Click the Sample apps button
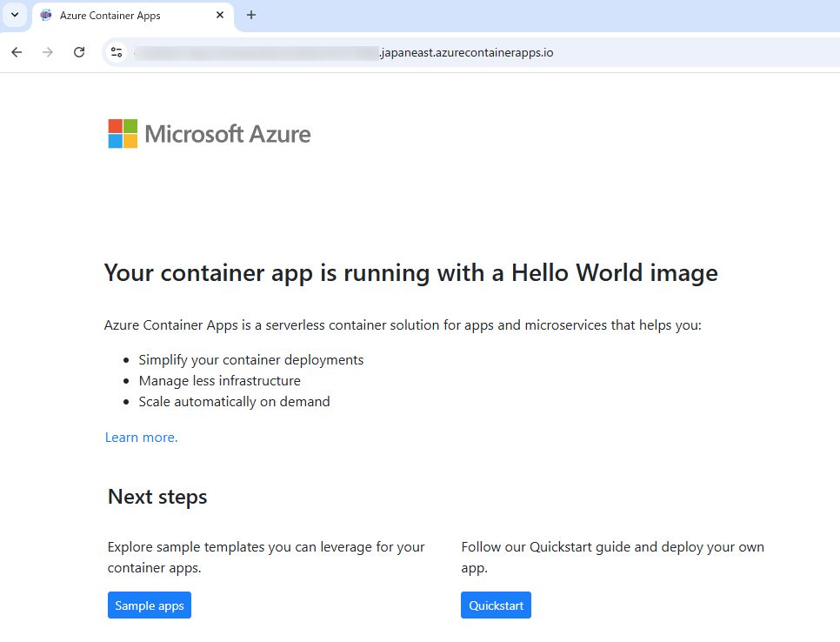 coord(150,605)
